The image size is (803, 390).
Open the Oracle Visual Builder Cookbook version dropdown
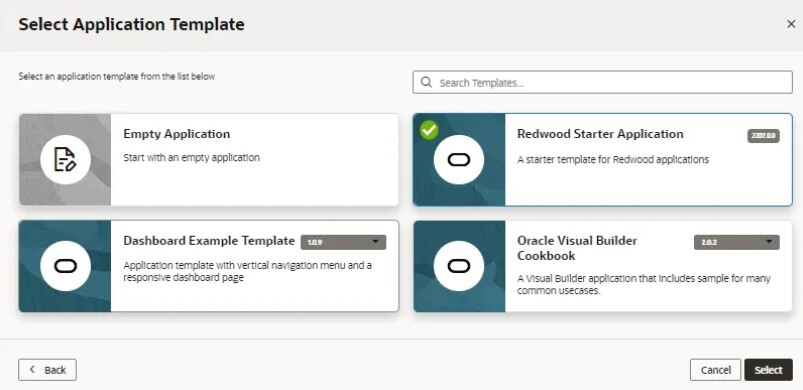(x=736, y=242)
